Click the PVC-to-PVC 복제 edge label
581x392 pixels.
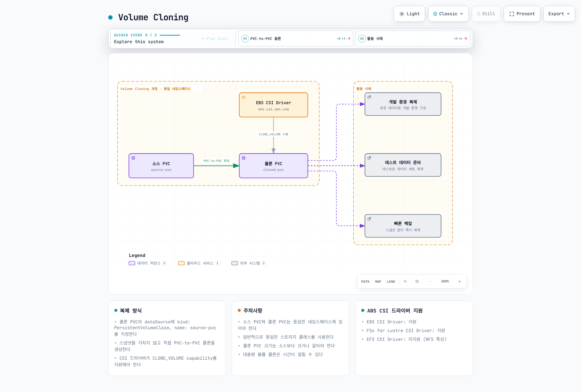click(216, 161)
